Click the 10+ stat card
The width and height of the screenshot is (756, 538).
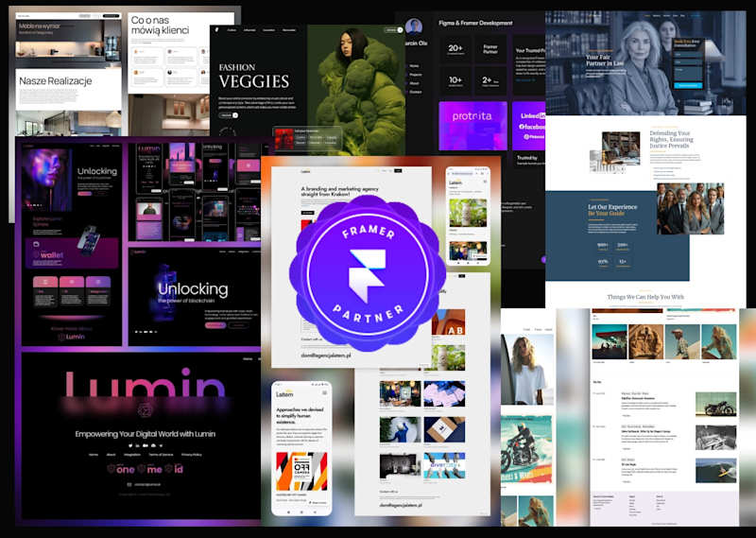coord(455,80)
